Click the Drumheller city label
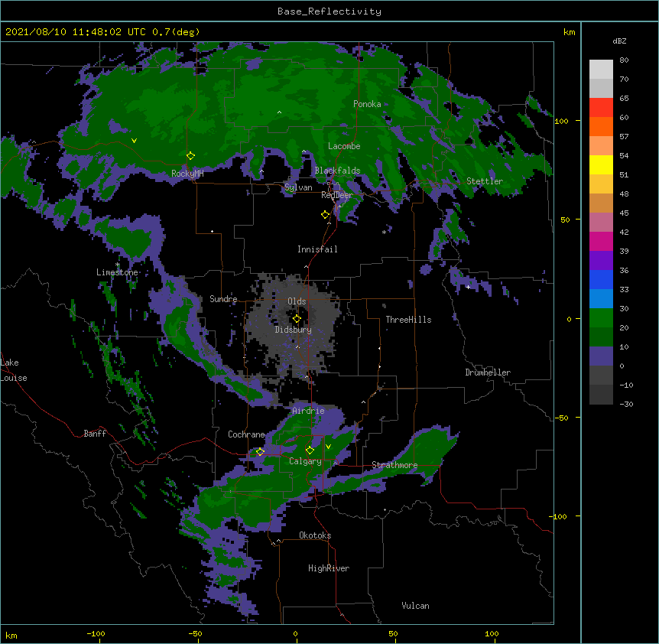 488,372
